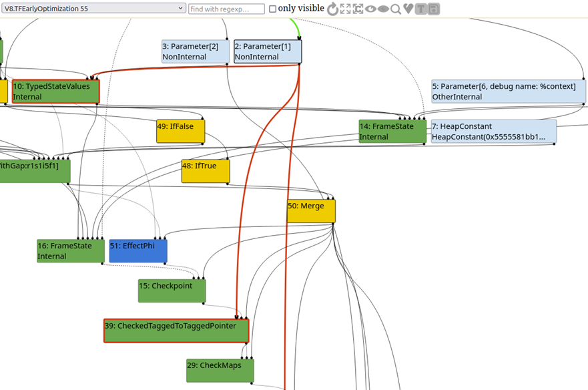Click the show all nodes expand icon
This screenshot has height=390, width=588.
click(345, 9)
